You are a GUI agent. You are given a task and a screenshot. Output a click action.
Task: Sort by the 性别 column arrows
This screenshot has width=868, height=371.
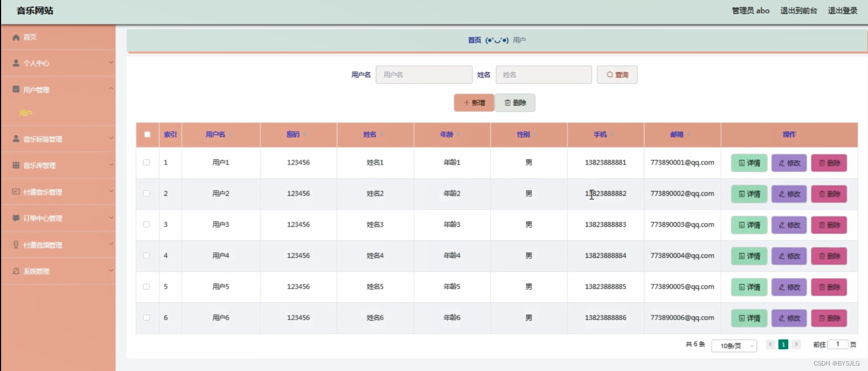(536, 134)
